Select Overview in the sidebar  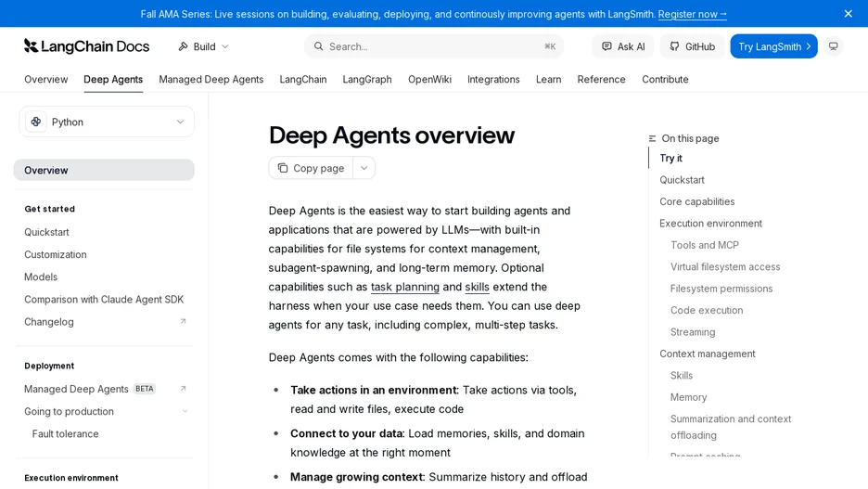coord(104,170)
